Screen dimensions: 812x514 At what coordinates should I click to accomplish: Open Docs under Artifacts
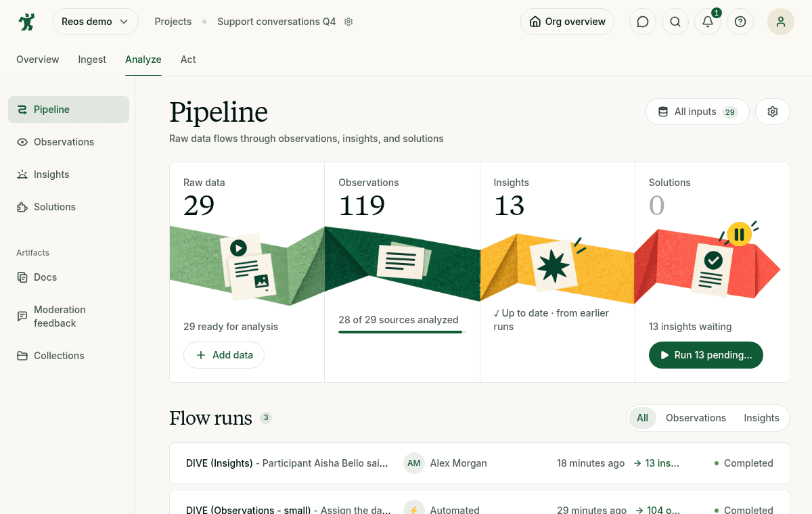68,277
